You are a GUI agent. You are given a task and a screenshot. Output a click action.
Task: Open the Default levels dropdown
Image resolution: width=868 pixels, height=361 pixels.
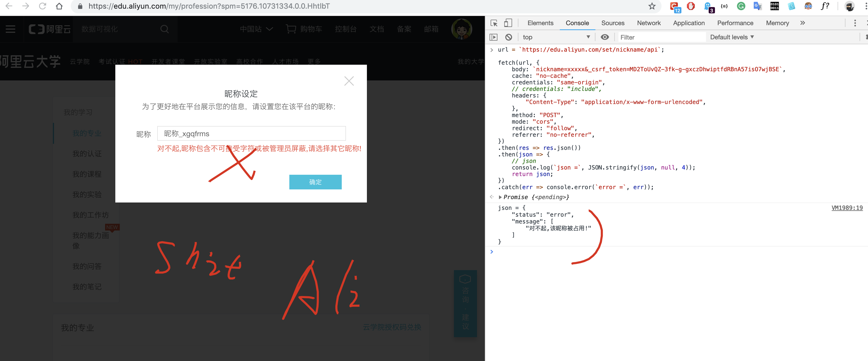point(732,37)
